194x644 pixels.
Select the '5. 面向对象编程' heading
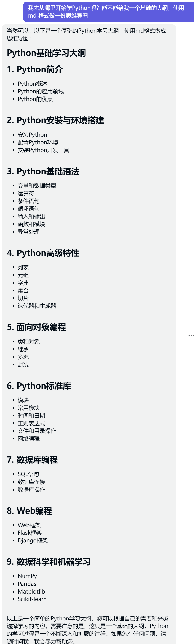36,327
